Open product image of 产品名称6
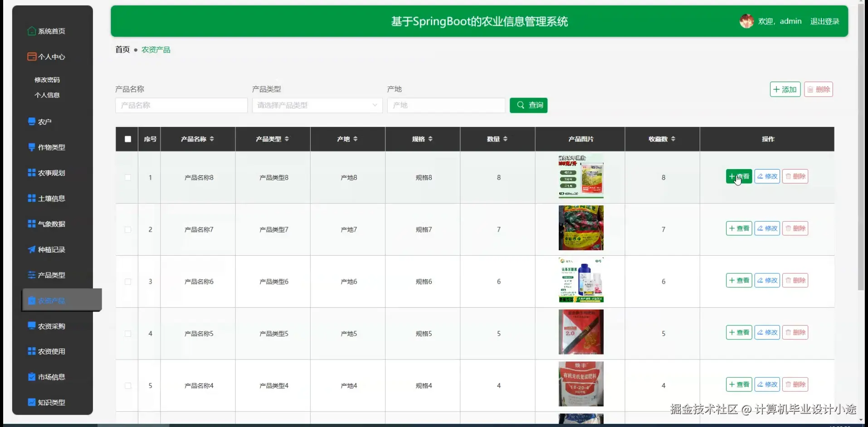 [x=581, y=280]
